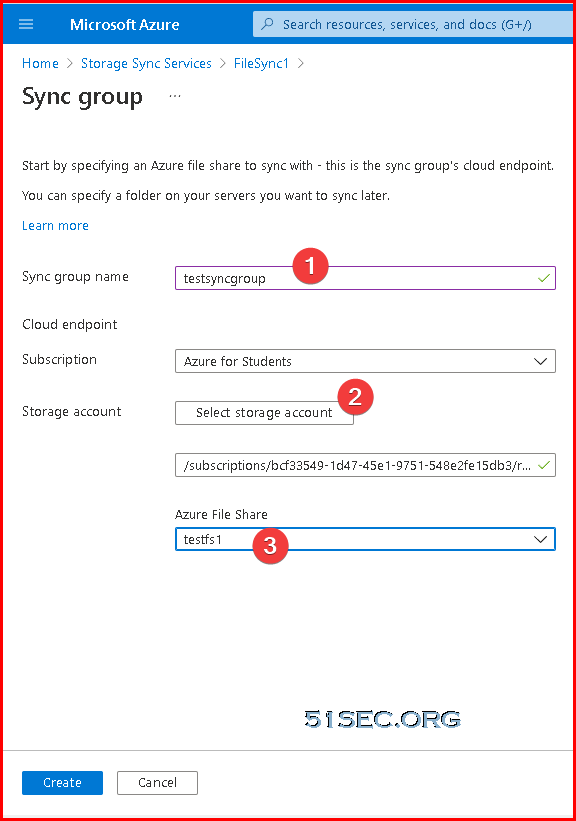
Task: Expand the Azure File Share testfs1 dropdown
Action: click(x=365, y=539)
